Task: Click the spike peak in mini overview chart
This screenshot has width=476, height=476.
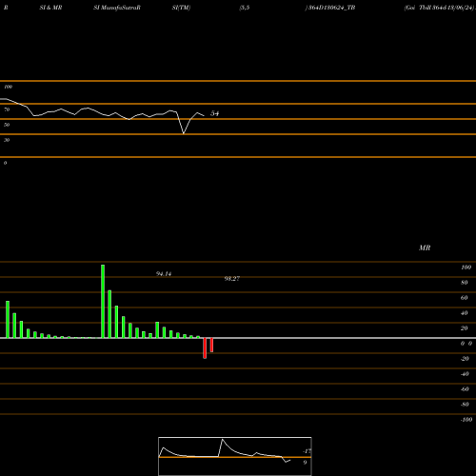Action: (222, 440)
